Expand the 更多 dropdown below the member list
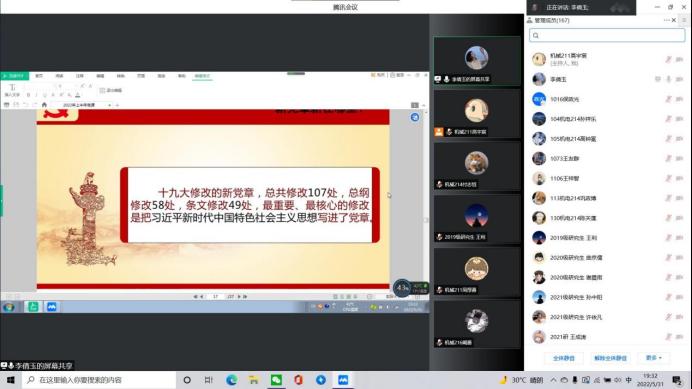 tap(654, 358)
